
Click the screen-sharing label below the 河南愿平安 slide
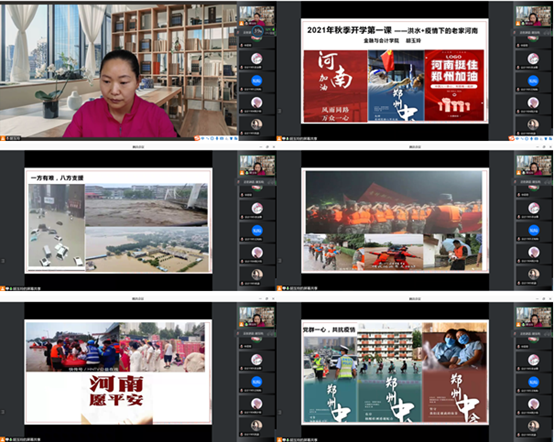coord(27,440)
